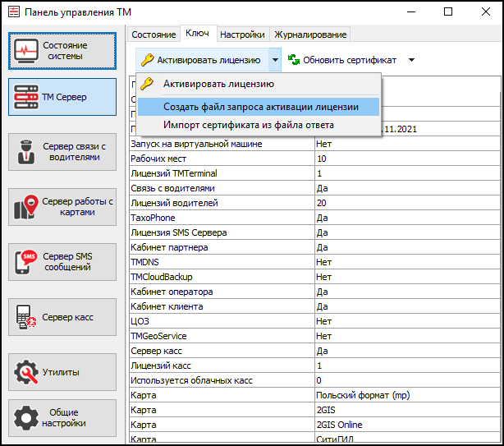Image resolution: width=504 pixels, height=446 pixels.
Task: Switch to the Журналирование tab
Action: [311, 34]
